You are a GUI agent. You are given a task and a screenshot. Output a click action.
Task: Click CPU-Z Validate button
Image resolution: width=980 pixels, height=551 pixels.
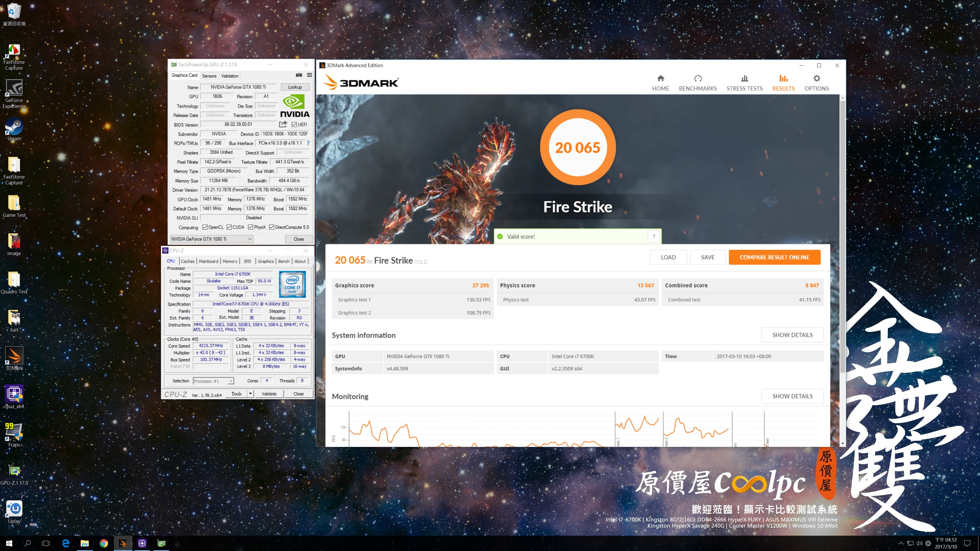click(x=269, y=394)
